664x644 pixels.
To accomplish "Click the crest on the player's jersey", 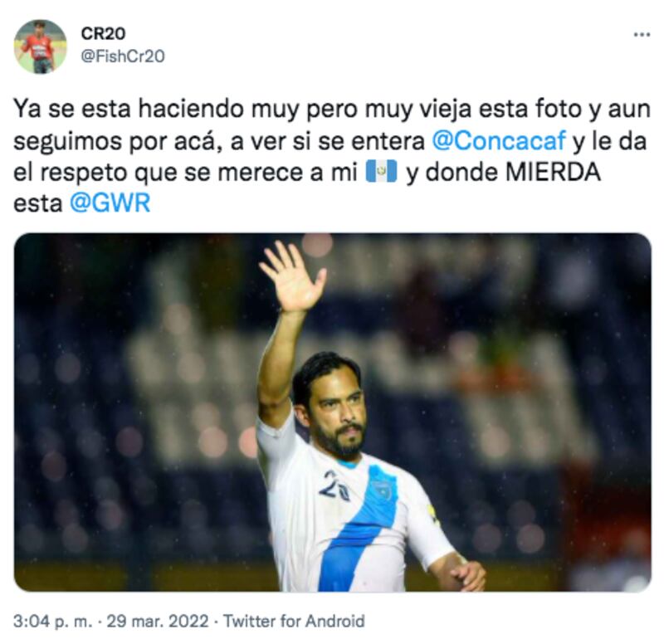I will pos(381,487).
